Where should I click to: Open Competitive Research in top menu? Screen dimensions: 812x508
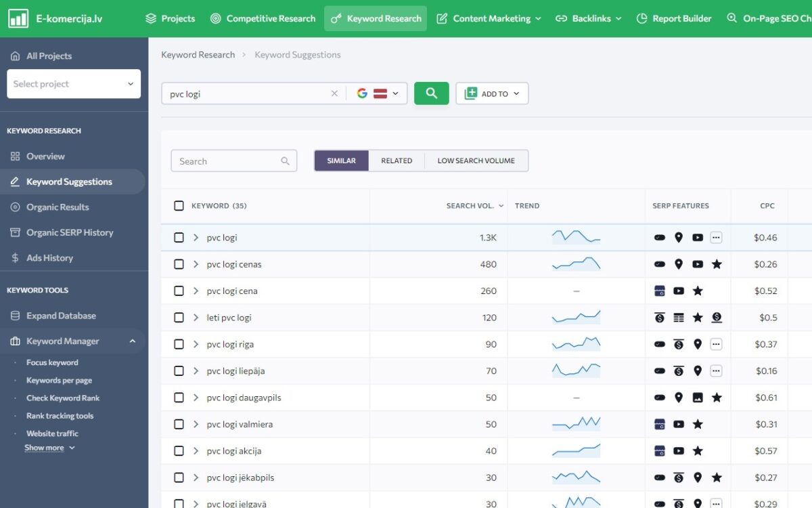point(263,18)
